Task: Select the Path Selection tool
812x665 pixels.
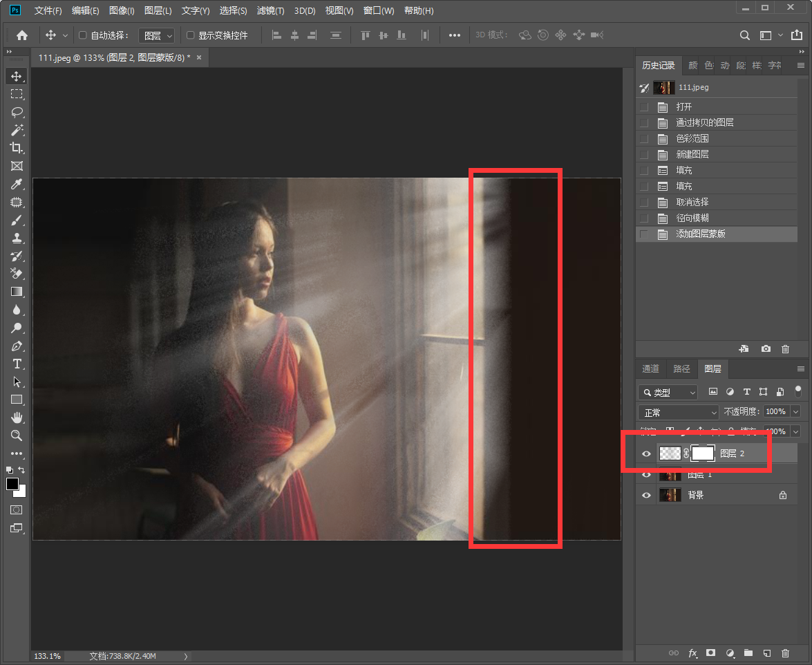Action: click(x=17, y=382)
